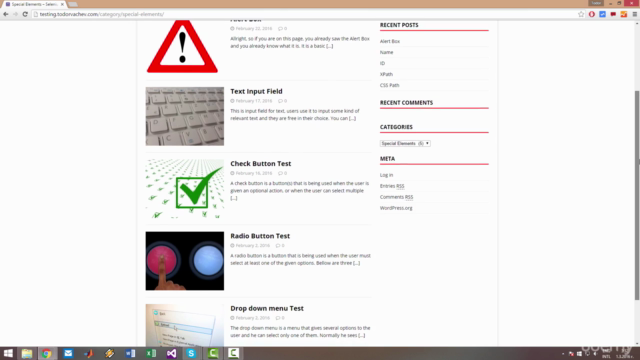Image resolution: width=640 pixels, height=360 pixels.
Task: Open the Text Input Field post title
Action: tap(256, 91)
